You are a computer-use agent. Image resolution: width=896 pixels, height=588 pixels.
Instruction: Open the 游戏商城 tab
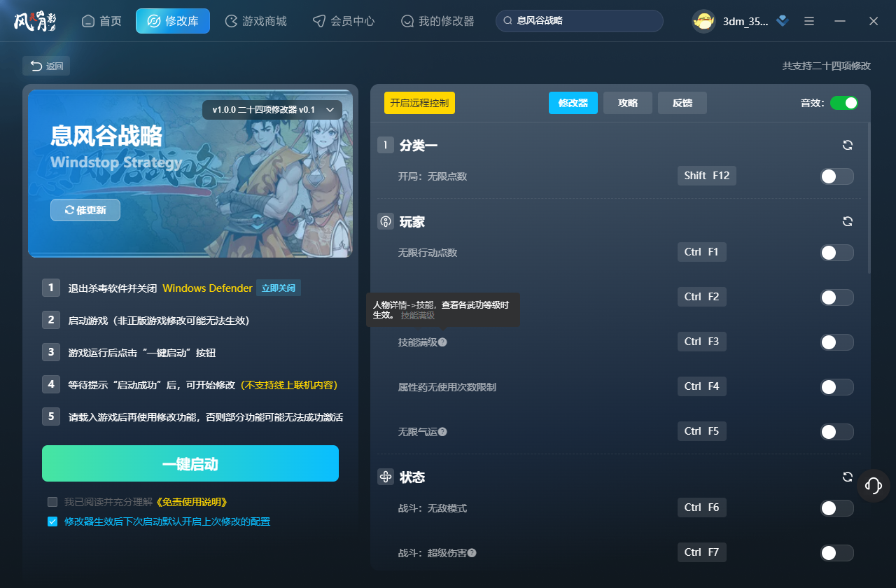click(256, 21)
